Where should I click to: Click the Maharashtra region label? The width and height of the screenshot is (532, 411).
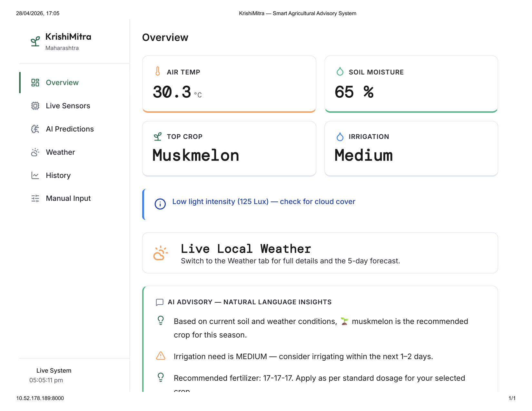[62, 48]
